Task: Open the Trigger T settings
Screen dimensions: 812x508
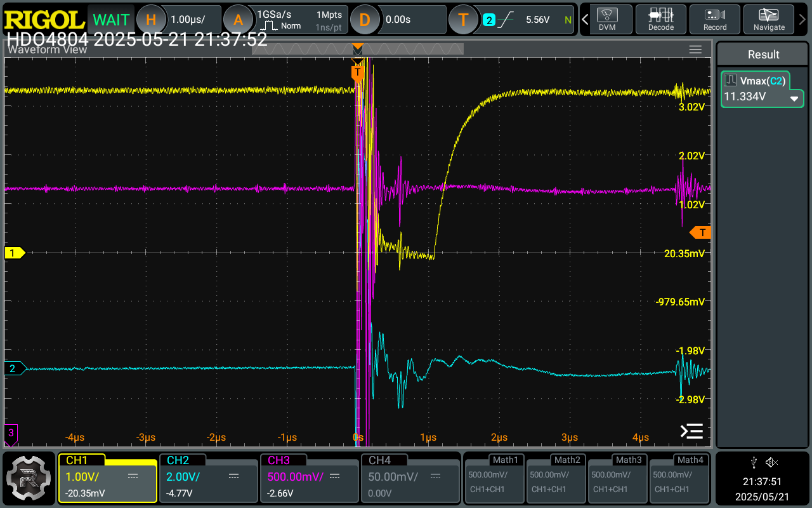Action: 463,20
